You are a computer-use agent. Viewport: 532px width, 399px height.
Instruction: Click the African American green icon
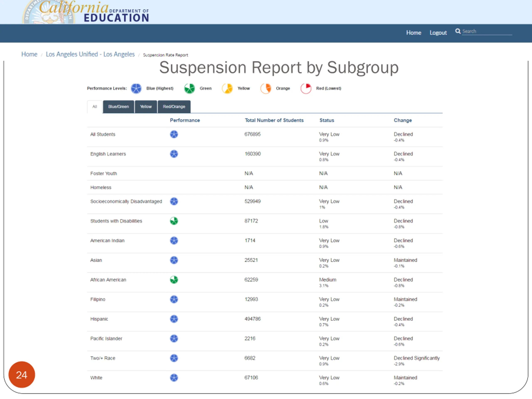(174, 280)
